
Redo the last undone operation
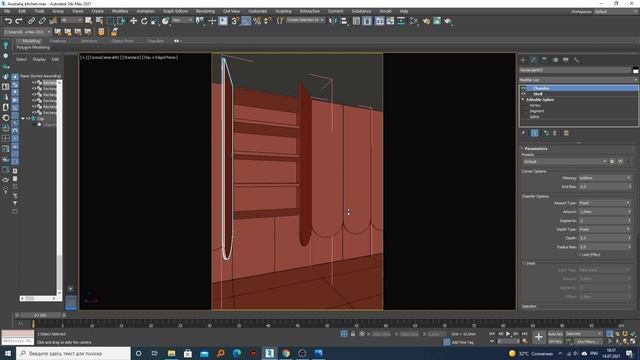tap(19, 21)
